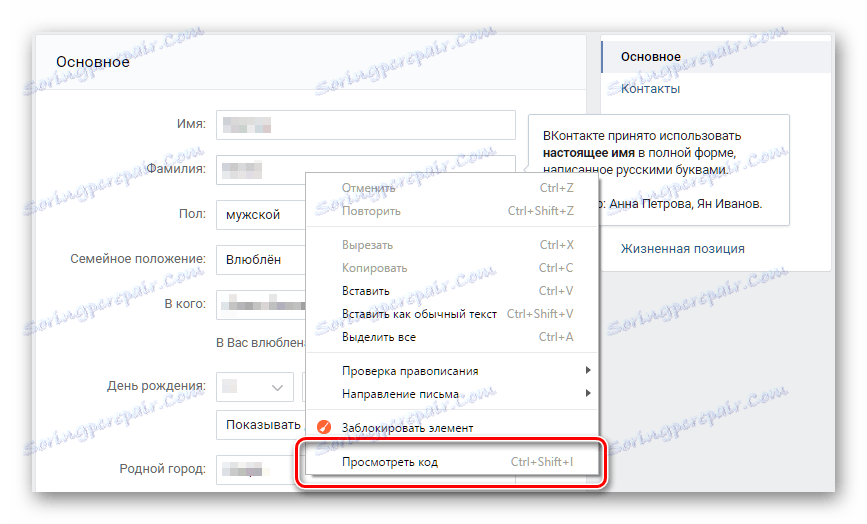Viewport: 867px width, 524px height.
Task: Open Семейное положение dropdown showing Влюблён
Action: (261, 259)
